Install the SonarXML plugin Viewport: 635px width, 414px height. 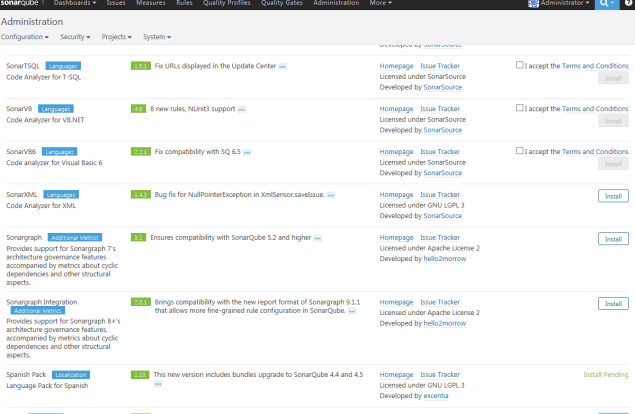click(613, 196)
